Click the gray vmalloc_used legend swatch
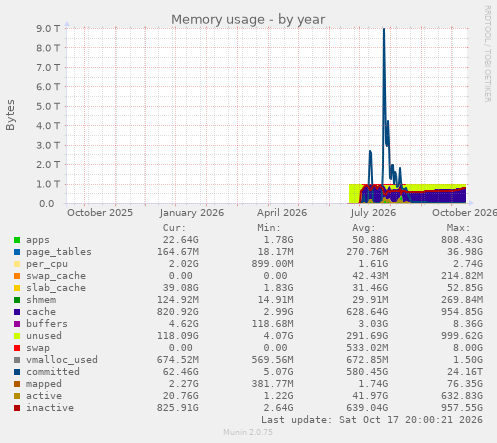This screenshot has height=443, width=497. (x=17, y=360)
